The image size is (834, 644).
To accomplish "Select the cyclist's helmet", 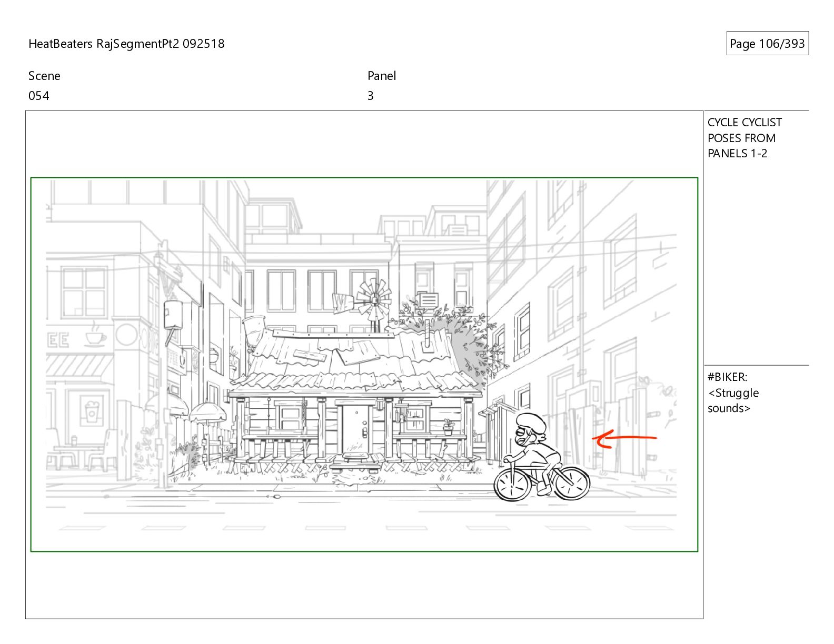I will [531, 421].
